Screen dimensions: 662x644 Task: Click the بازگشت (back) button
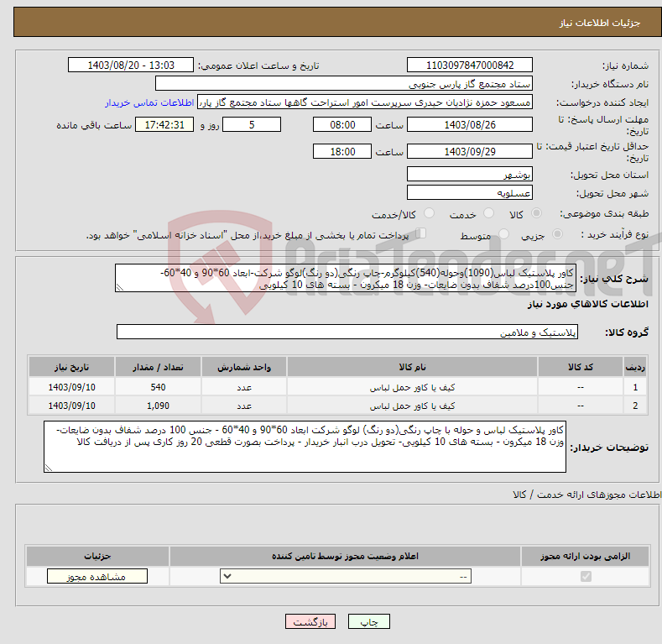click(x=310, y=622)
